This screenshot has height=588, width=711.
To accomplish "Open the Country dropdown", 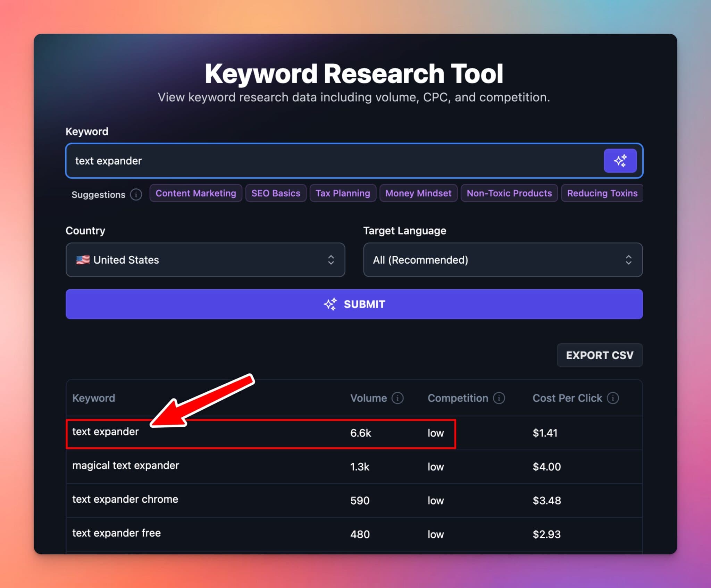I will click(x=205, y=260).
